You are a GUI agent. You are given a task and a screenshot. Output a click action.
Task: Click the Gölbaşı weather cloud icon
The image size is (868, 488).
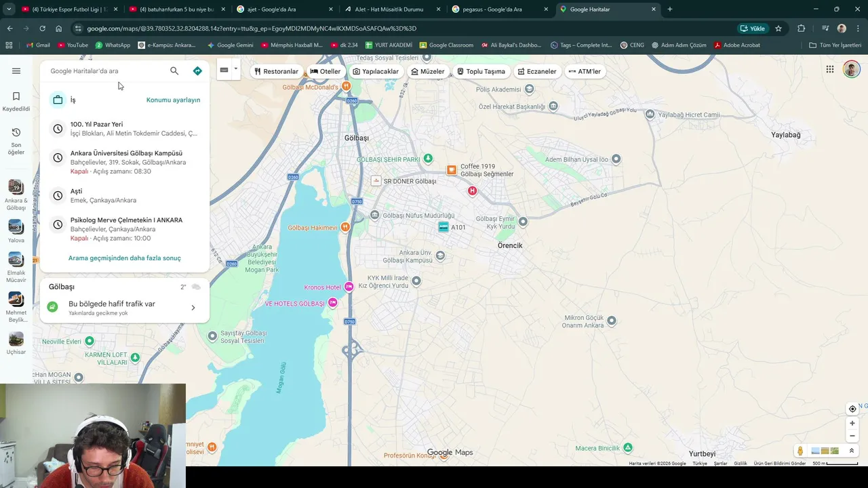tap(196, 287)
